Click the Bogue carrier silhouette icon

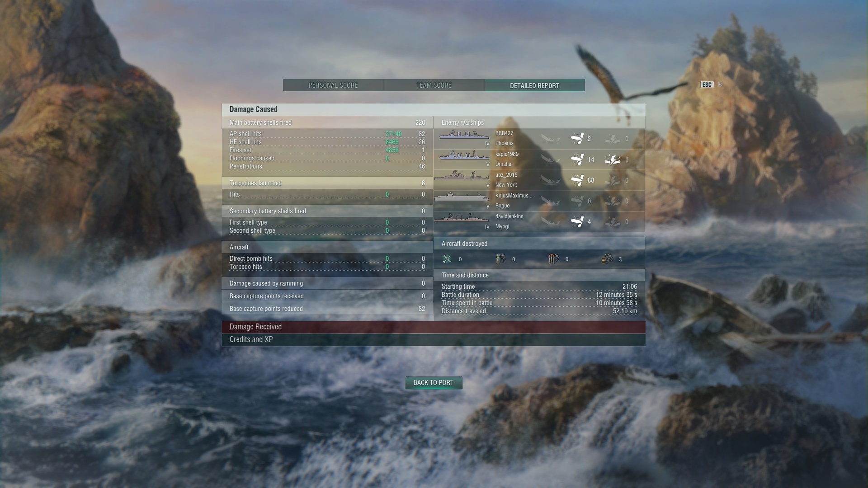tap(462, 197)
